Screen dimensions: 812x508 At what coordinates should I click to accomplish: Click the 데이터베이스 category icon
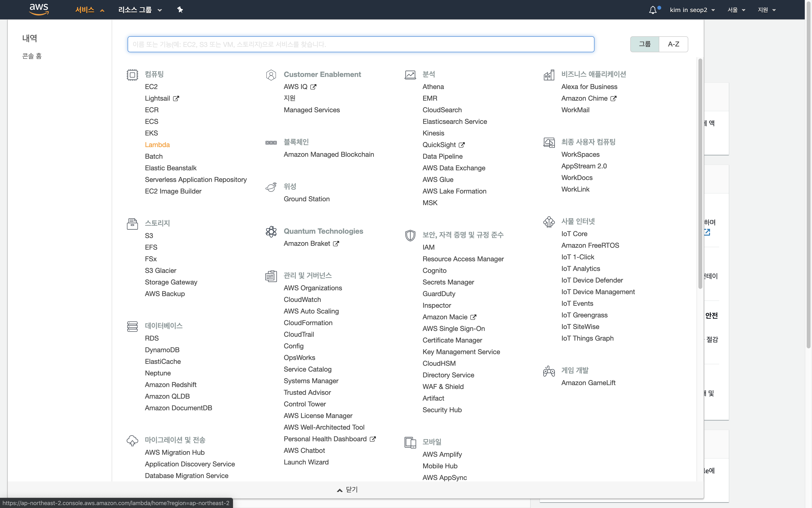coord(132,326)
